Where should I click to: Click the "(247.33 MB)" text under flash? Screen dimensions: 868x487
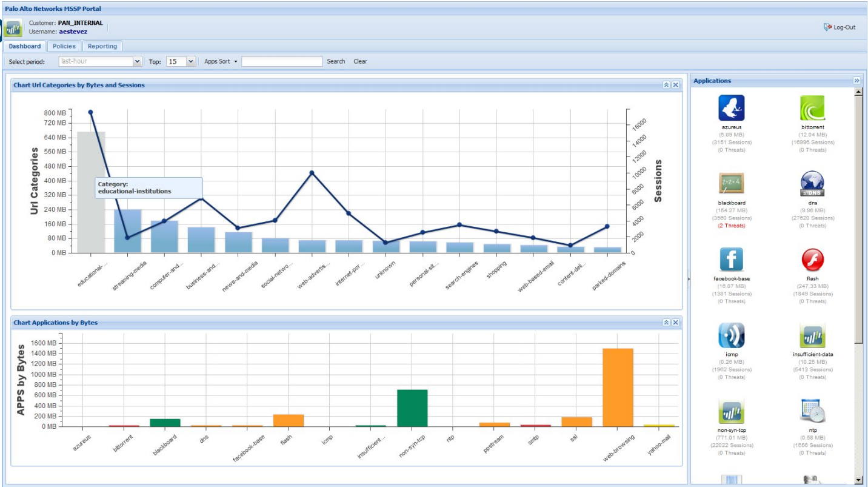coord(812,286)
